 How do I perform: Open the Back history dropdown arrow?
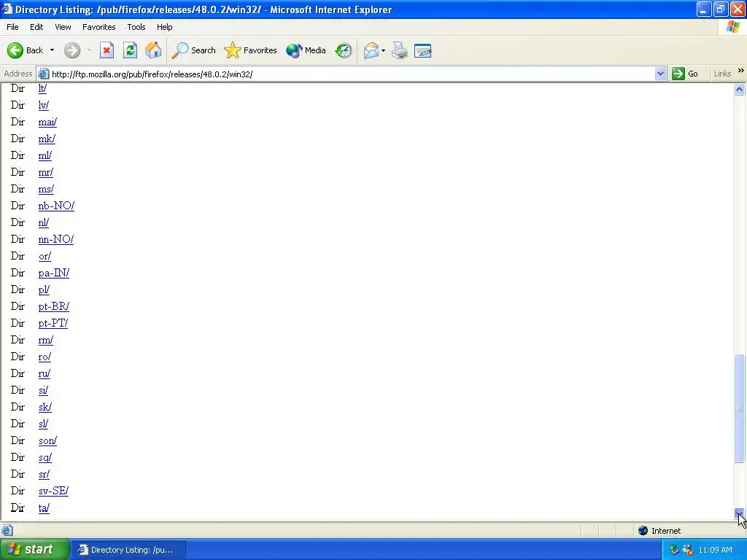coord(52,50)
